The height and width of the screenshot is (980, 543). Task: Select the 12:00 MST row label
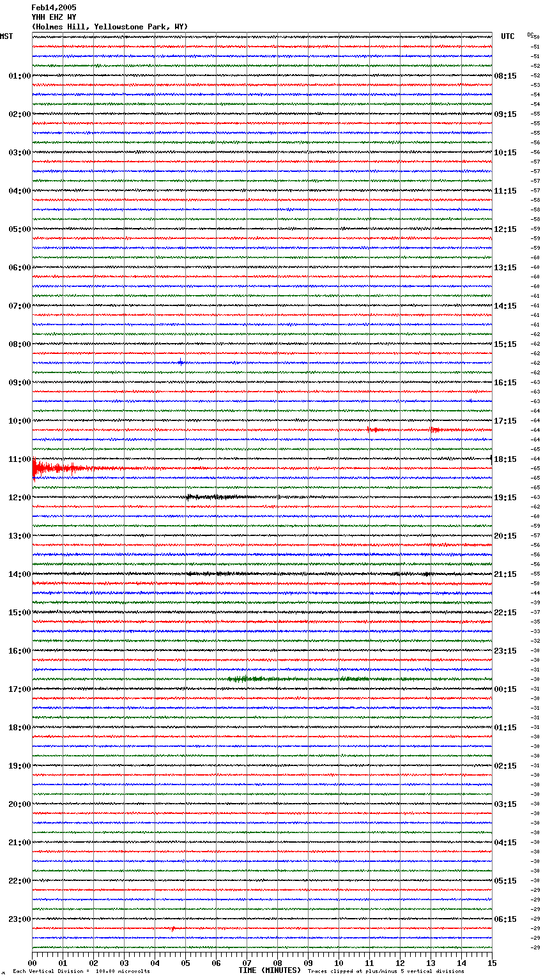click(x=20, y=498)
